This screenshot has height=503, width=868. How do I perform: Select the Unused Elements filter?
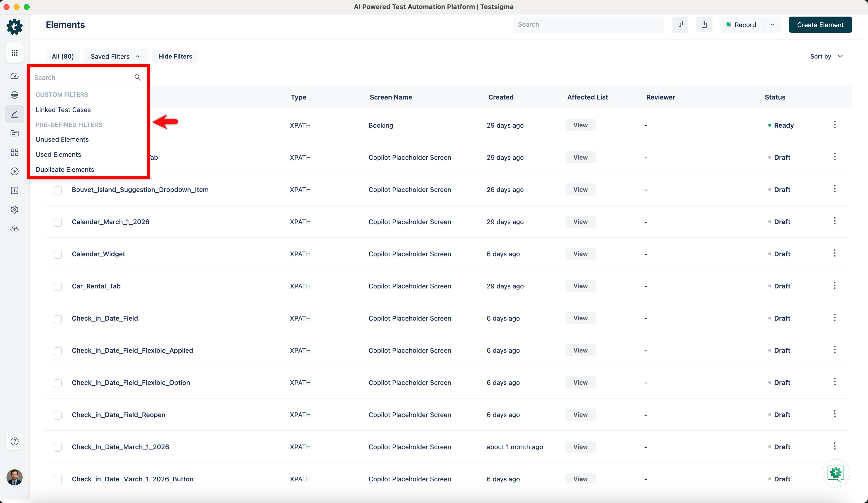coord(62,139)
